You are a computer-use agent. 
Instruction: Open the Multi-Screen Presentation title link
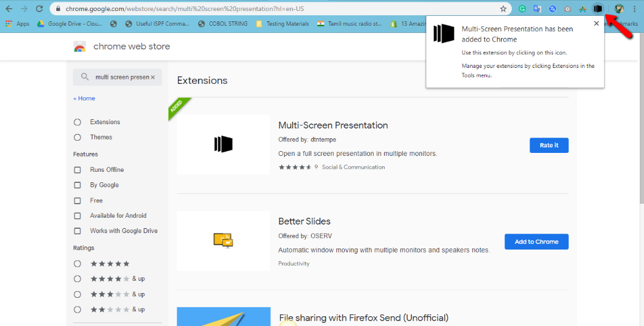pyautogui.click(x=333, y=125)
